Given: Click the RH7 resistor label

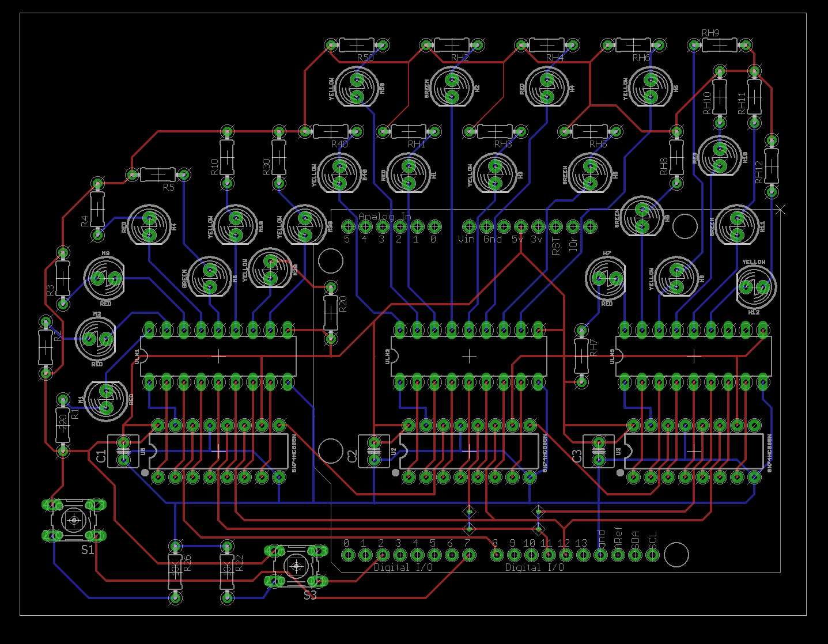Looking at the screenshot, I should 594,347.
